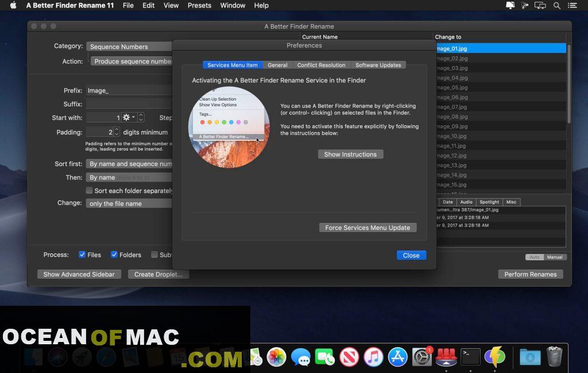Open System Preferences from the dock
This screenshot has width=588, height=373.
pos(422,356)
